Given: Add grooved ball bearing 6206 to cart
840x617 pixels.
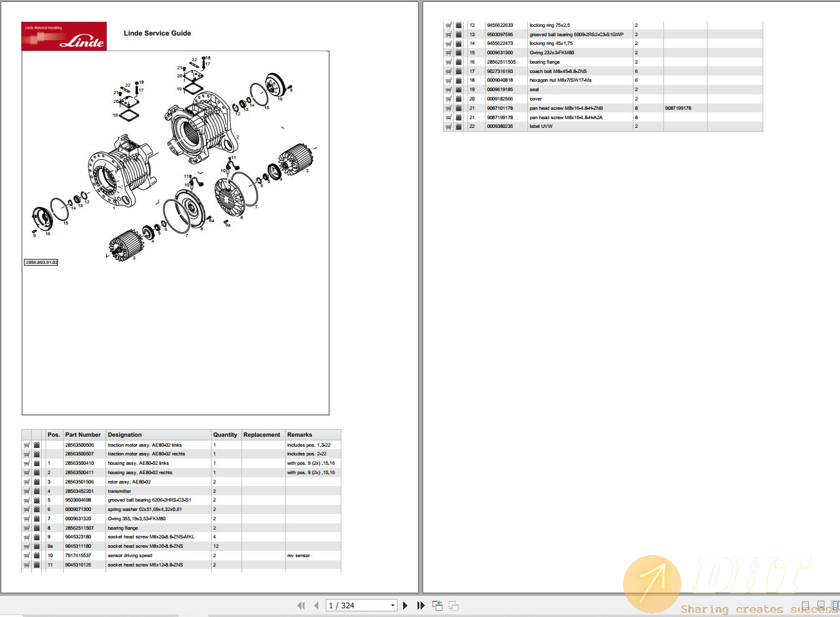Looking at the screenshot, I should click(27, 500).
